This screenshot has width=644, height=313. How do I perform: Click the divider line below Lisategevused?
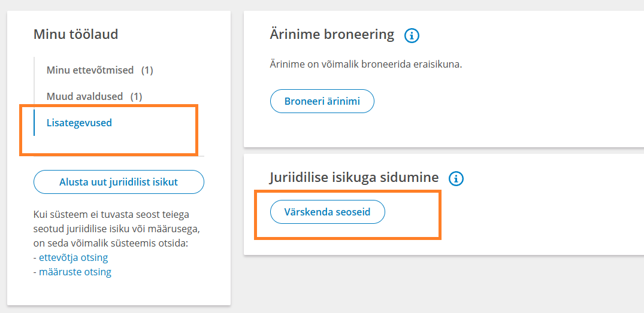tap(119, 156)
